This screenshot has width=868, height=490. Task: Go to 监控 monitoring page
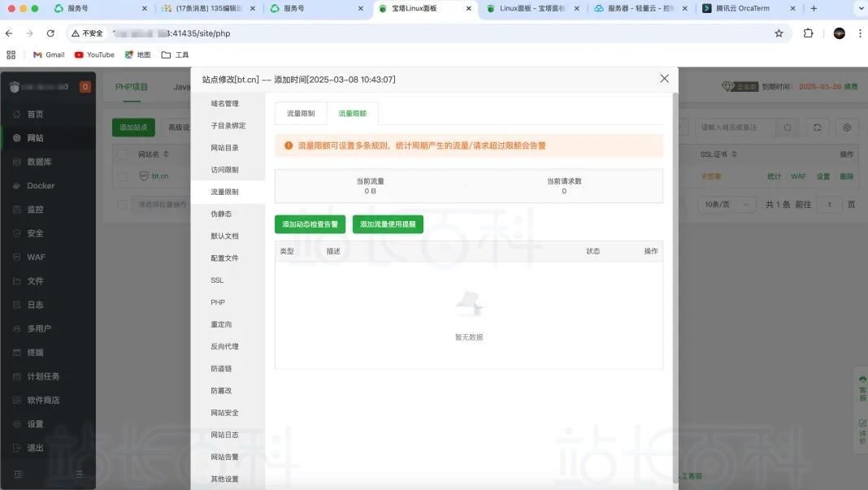click(x=36, y=210)
